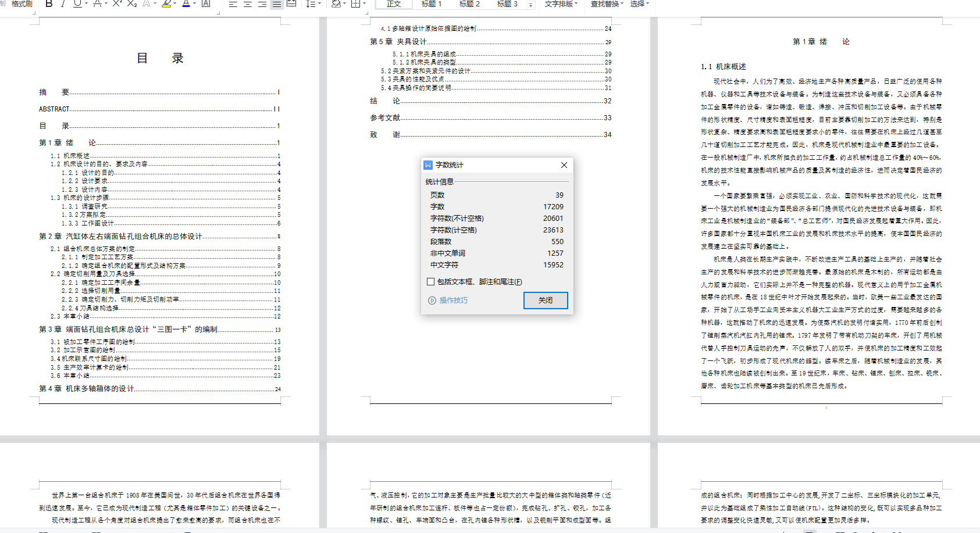Apply superscript formatting
This screenshot has width=980, height=533.
point(117,3)
